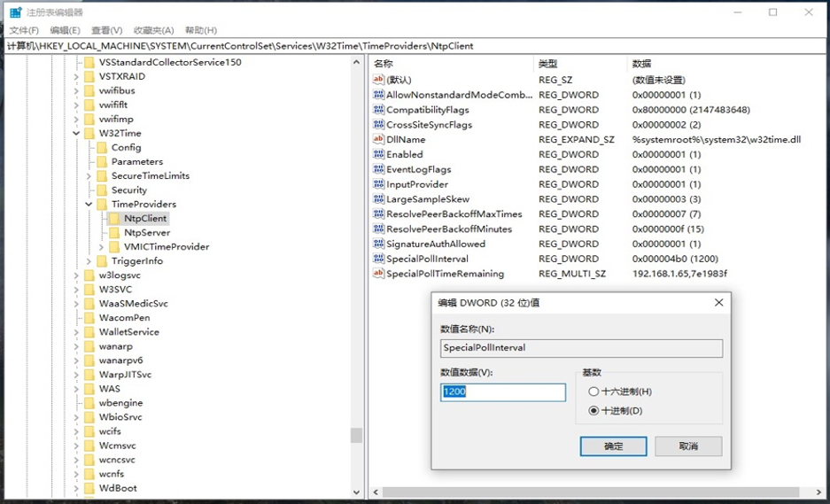Click the Registry Editor title bar icon
Viewport: 830px width, 504px height.
(15, 12)
